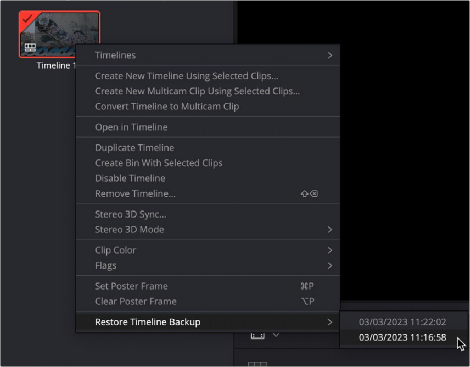Expand the Clip Color submenu
This screenshot has width=470, height=367.
(x=208, y=250)
